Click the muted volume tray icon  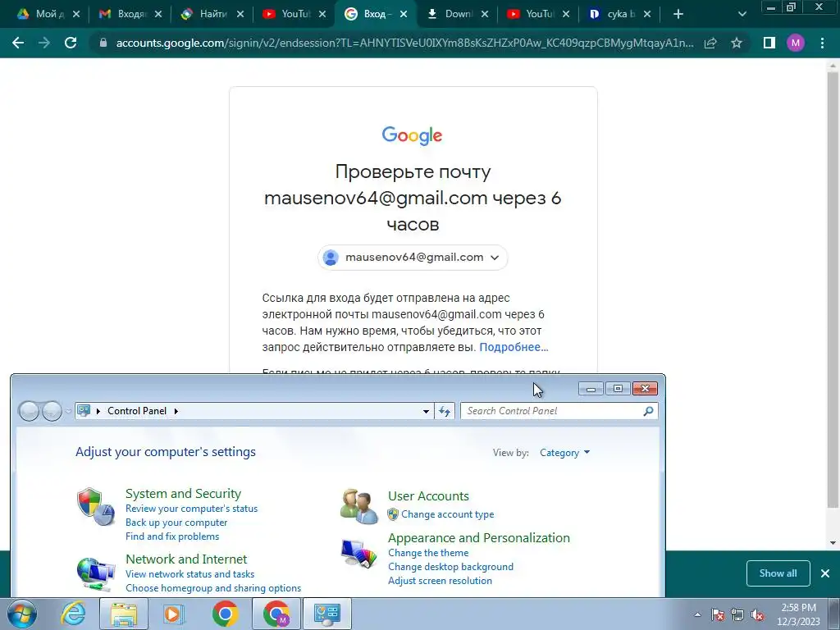point(757,615)
